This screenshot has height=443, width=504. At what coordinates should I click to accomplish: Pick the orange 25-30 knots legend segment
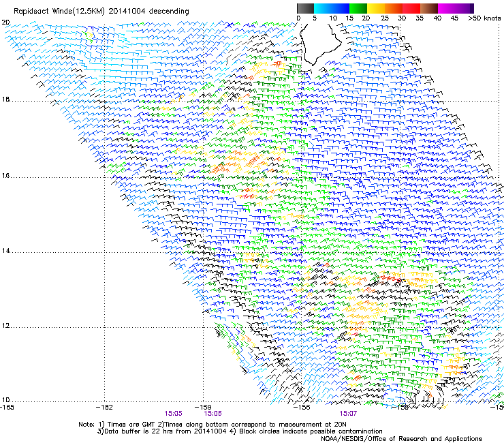pos(394,8)
